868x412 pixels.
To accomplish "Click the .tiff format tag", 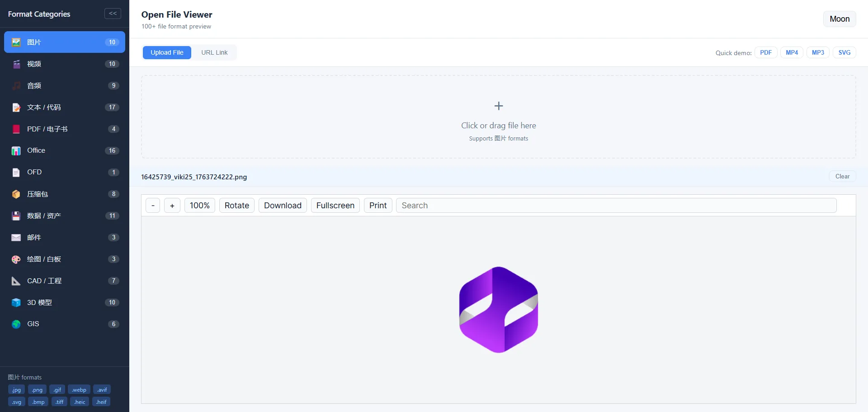I will point(60,402).
